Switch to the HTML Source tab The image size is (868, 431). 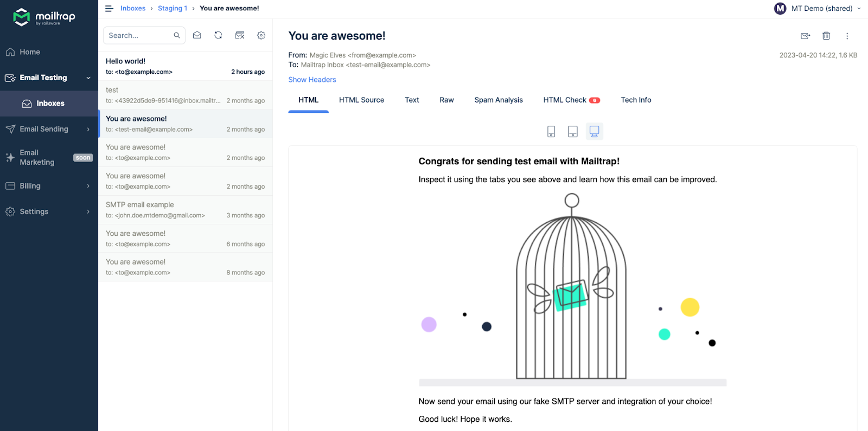coord(361,100)
